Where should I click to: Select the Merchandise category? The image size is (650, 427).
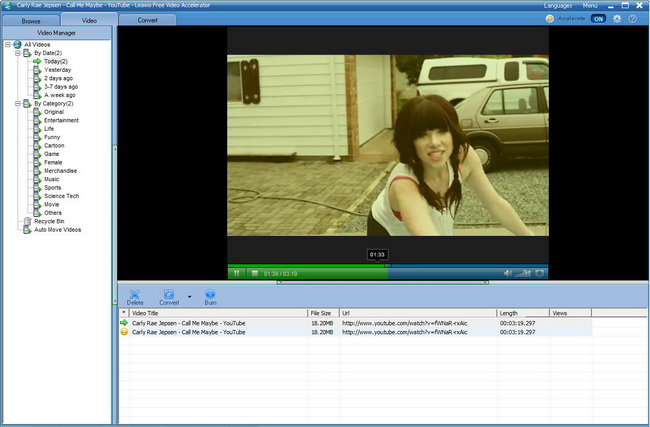coord(61,171)
